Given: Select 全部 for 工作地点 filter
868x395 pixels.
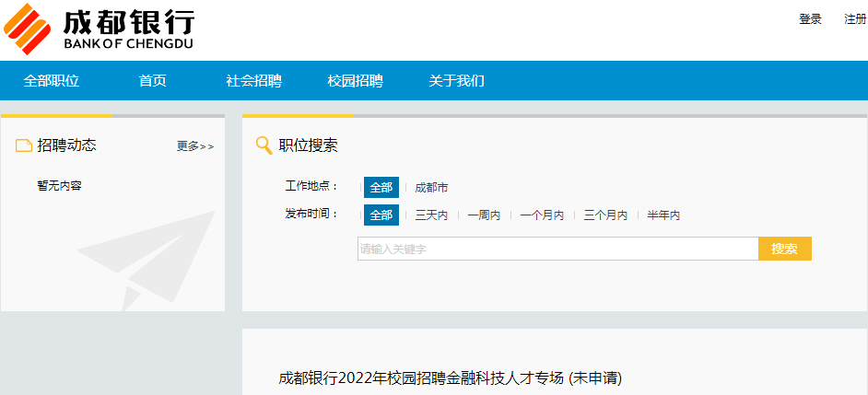Looking at the screenshot, I should [381, 187].
